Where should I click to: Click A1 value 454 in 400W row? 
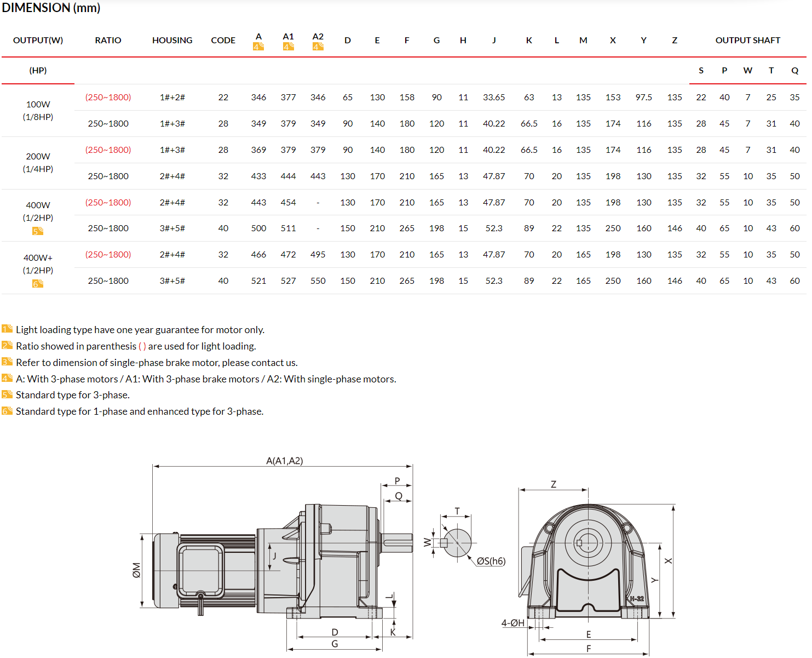pyautogui.click(x=288, y=202)
